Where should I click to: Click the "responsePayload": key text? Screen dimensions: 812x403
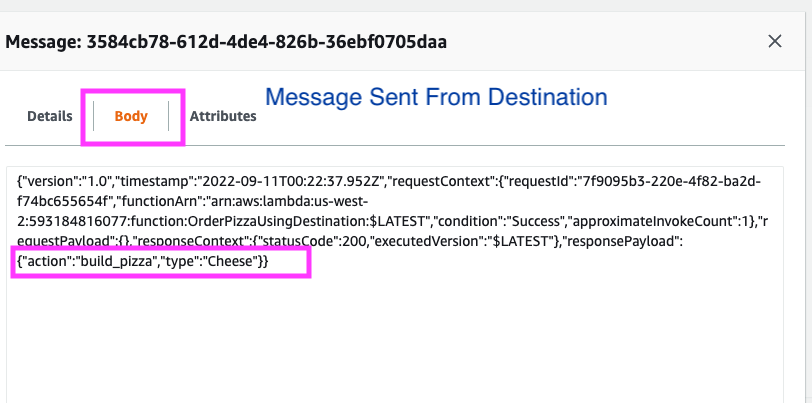623,241
